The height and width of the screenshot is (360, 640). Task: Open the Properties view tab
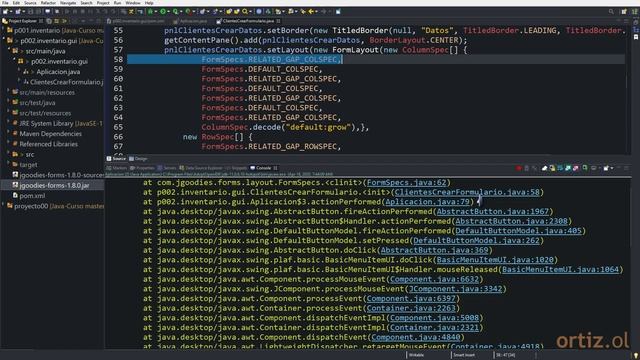(142, 168)
